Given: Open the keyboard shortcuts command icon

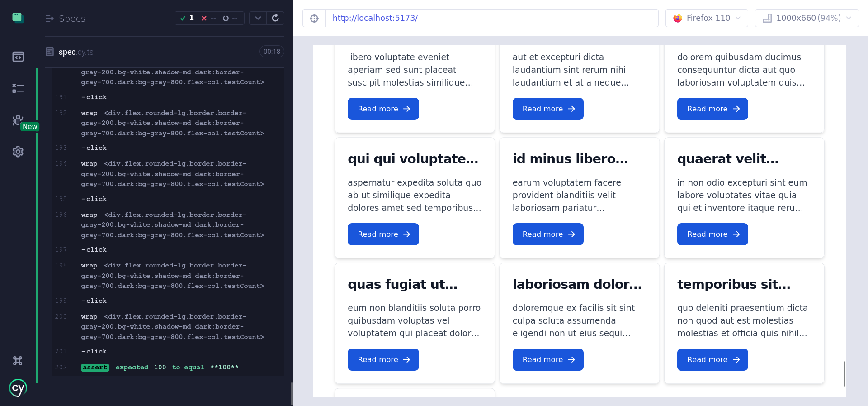Looking at the screenshot, I should (x=18, y=361).
